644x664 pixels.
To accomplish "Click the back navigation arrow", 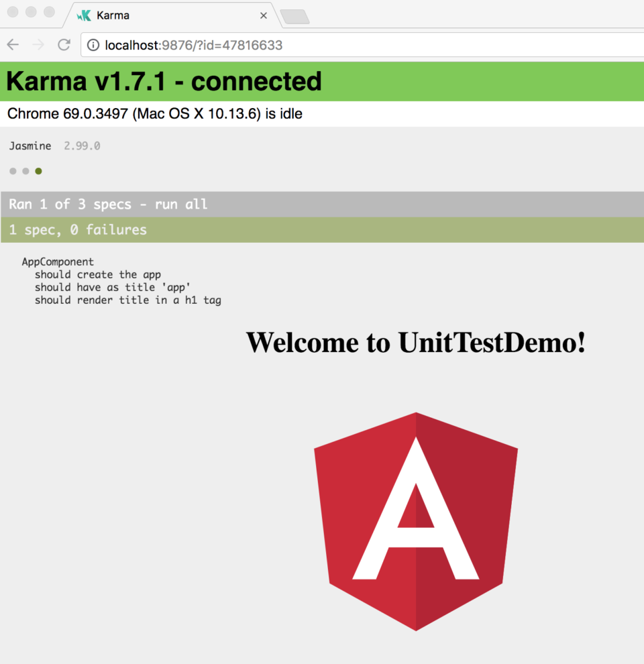I will 13,44.
